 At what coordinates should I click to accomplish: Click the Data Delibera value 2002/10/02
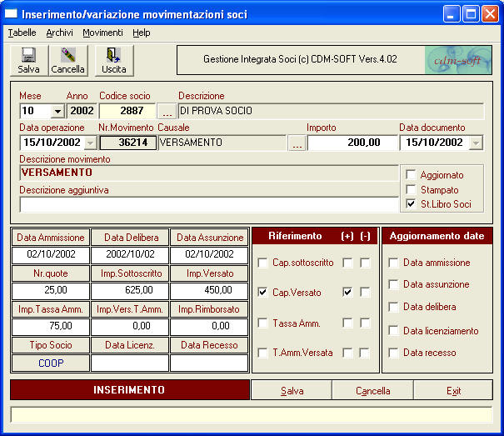[130, 255]
